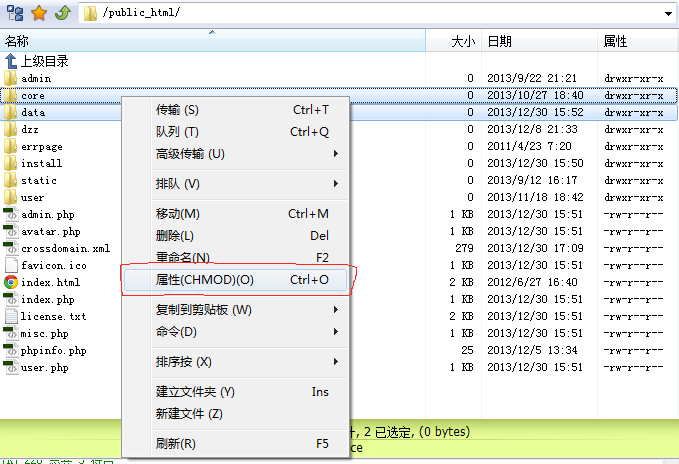Select the admin folder icon
Screen dimensions: 679x464
[x=10, y=78]
